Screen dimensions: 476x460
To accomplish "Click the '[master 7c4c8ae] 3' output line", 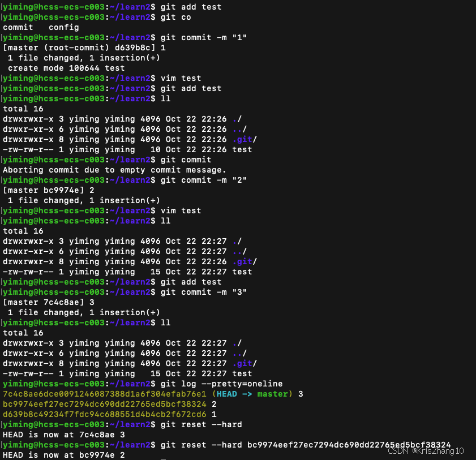I will [x=49, y=302].
